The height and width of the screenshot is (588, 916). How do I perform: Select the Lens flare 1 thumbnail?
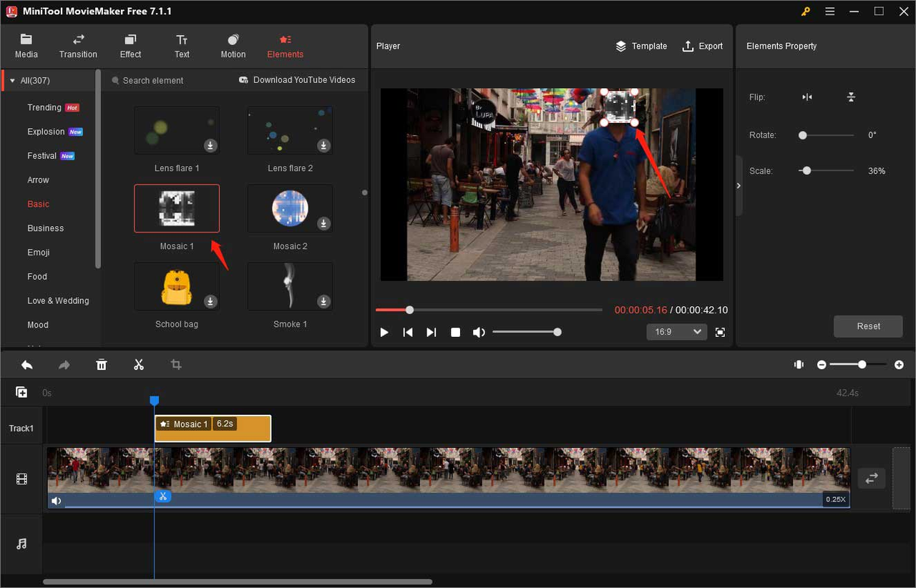click(x=177, y=130)
